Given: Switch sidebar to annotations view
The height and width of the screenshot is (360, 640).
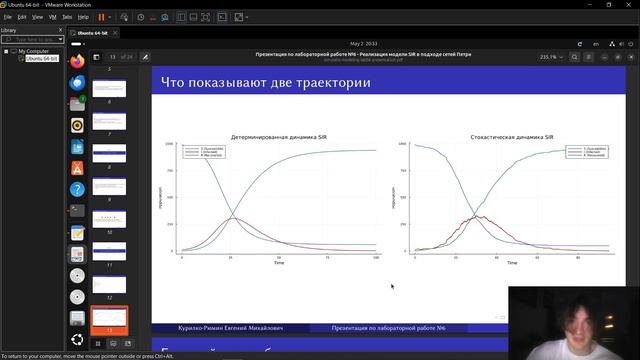Looking at the screenshot, I should pos(113,344).
